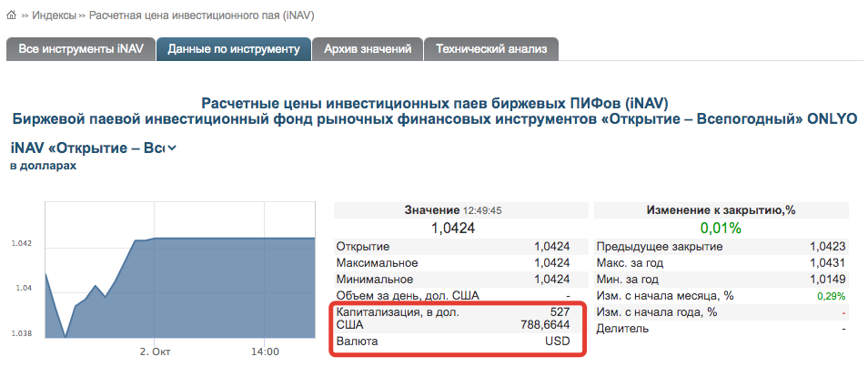Screen dimensions: 868x367
Task: Click the 2. Окт date label on chart
Action: point(155,352)
